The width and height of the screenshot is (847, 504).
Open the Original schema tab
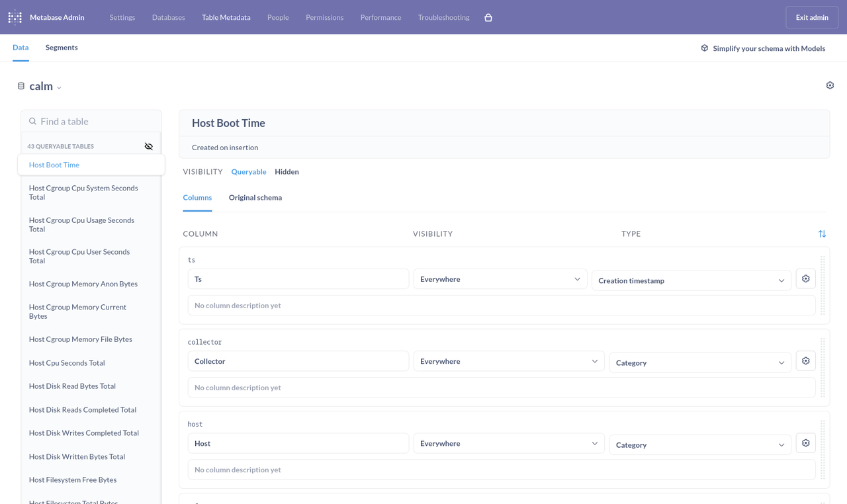click(255, 197)
